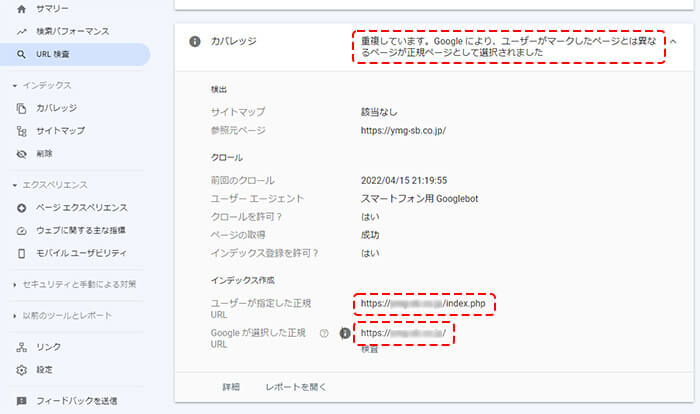Click ユーザーが指定した正規 URL label
This screenshot has height=414, width=700.
pyautogui.click(x=261, y=309)
